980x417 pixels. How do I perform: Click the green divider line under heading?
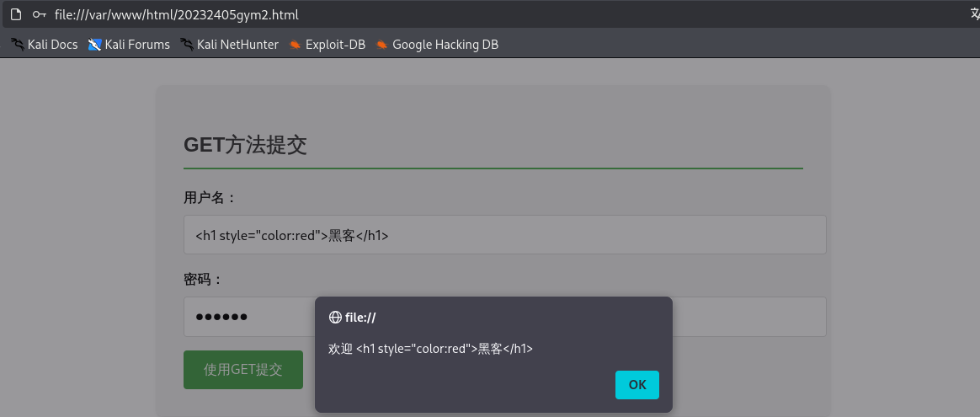coord(493,168)
